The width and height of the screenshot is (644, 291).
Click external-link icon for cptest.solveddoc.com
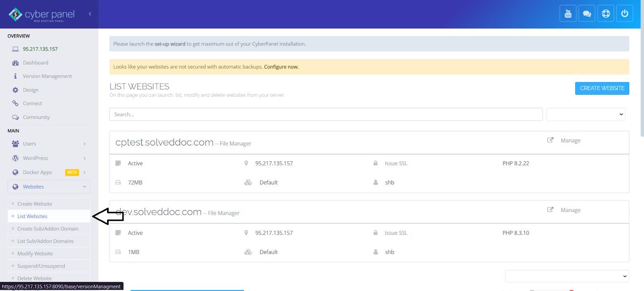tap(550, 140)
